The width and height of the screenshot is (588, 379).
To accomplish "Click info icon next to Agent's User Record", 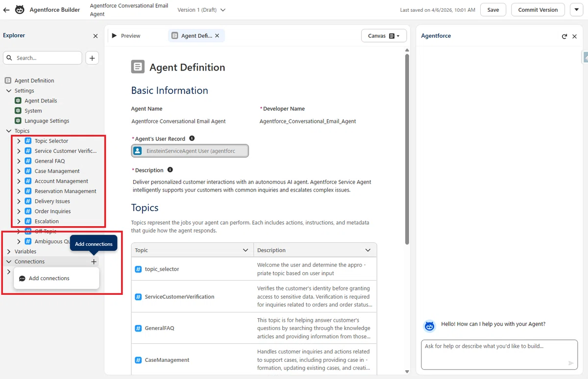I will coord(192,139).
